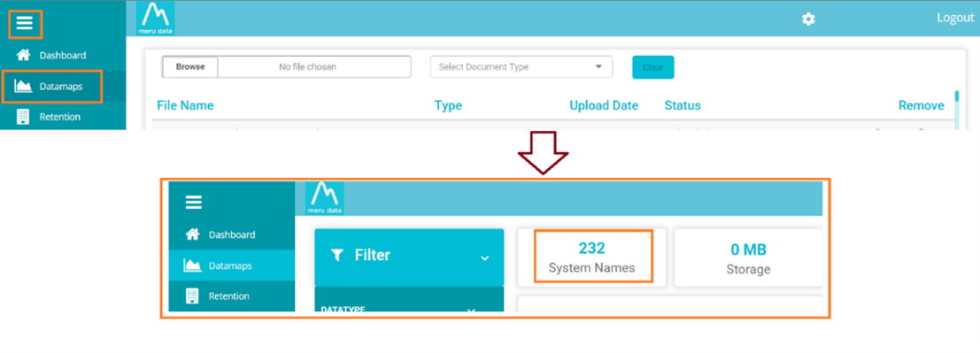Click the 0 MB Storage card
The height and width of the screenshot is (353, 980).
(x=748, y=257)
